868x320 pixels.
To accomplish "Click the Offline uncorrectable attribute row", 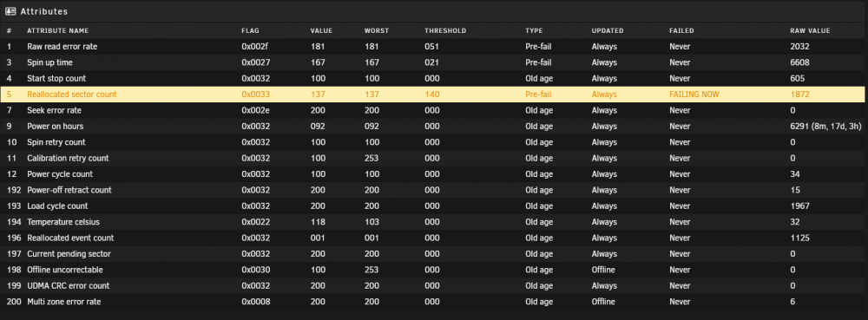I will pyautogui.click(x=434, y=270).
